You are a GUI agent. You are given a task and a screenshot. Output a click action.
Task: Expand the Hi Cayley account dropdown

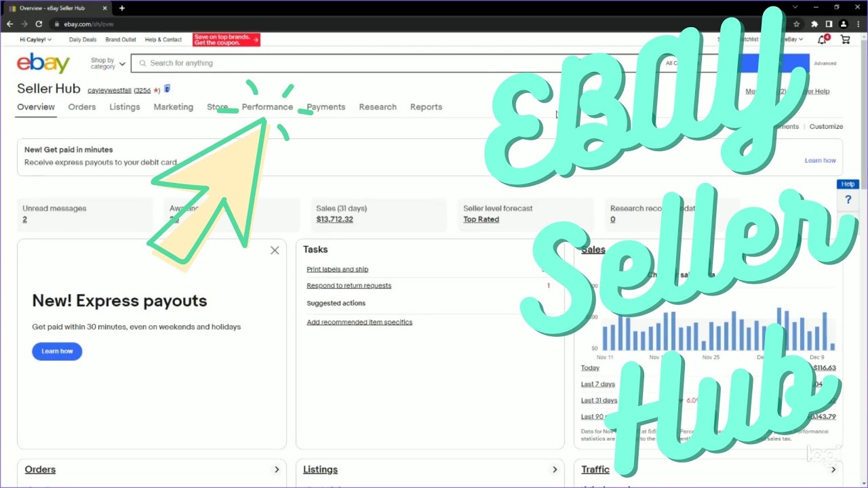[x=36, y=40]
